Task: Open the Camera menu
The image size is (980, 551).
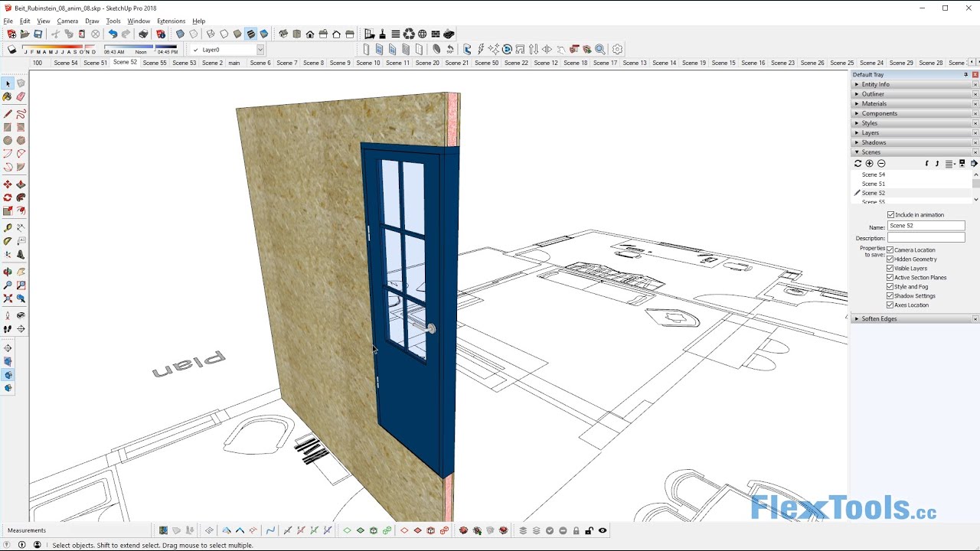Action: pyautogui.click(x=67, y=21)
